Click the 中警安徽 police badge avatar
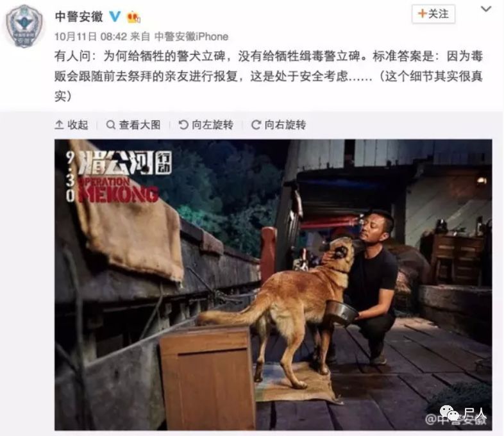 point(24,26)
